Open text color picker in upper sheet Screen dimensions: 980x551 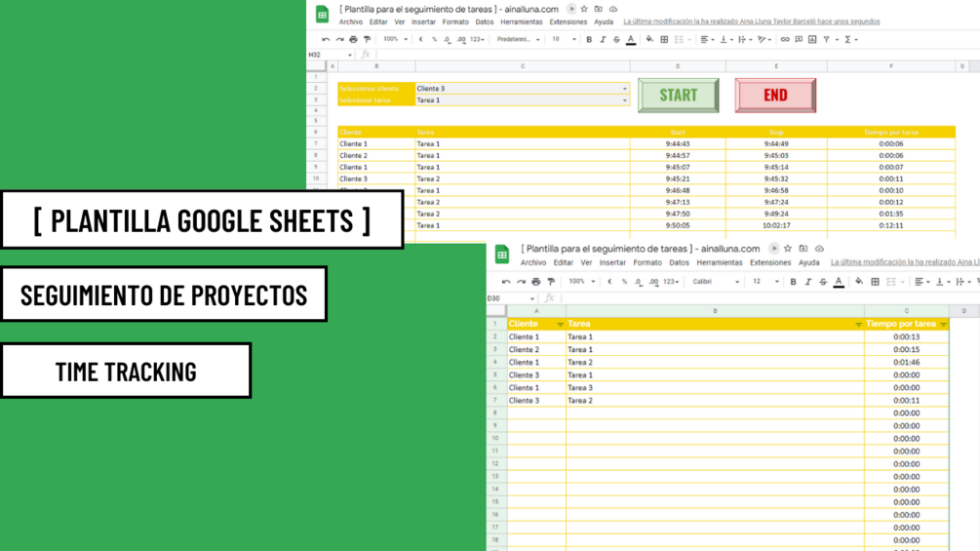coord(631,39)
